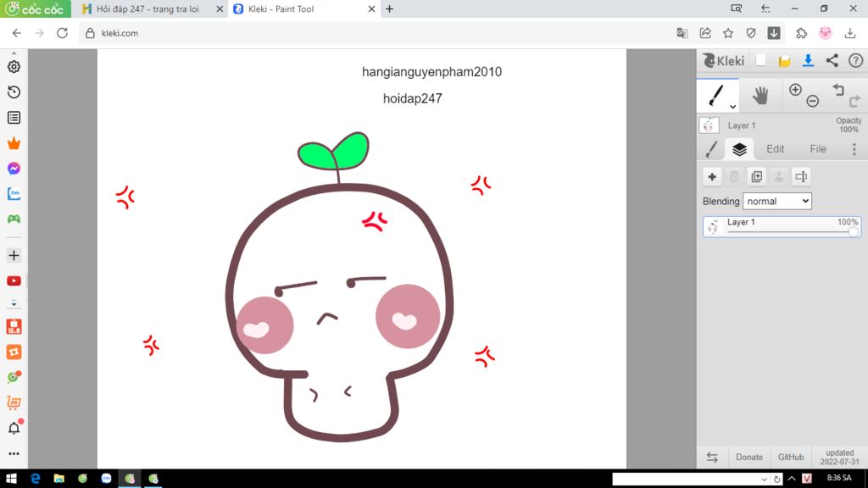Open Kleki share options
The image size is (868, 488).
[x=832, y=60]
